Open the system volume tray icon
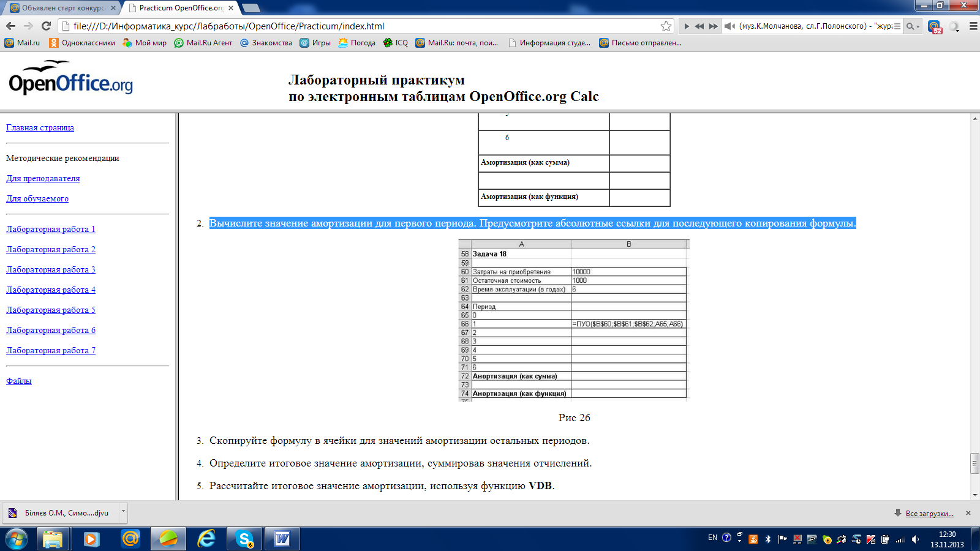 point(915,539)
